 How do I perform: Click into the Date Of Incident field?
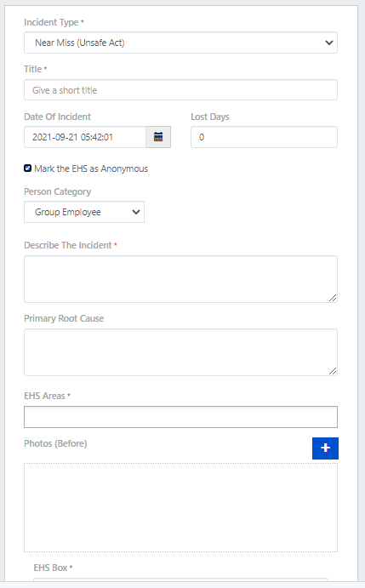(x=85, y=137)
